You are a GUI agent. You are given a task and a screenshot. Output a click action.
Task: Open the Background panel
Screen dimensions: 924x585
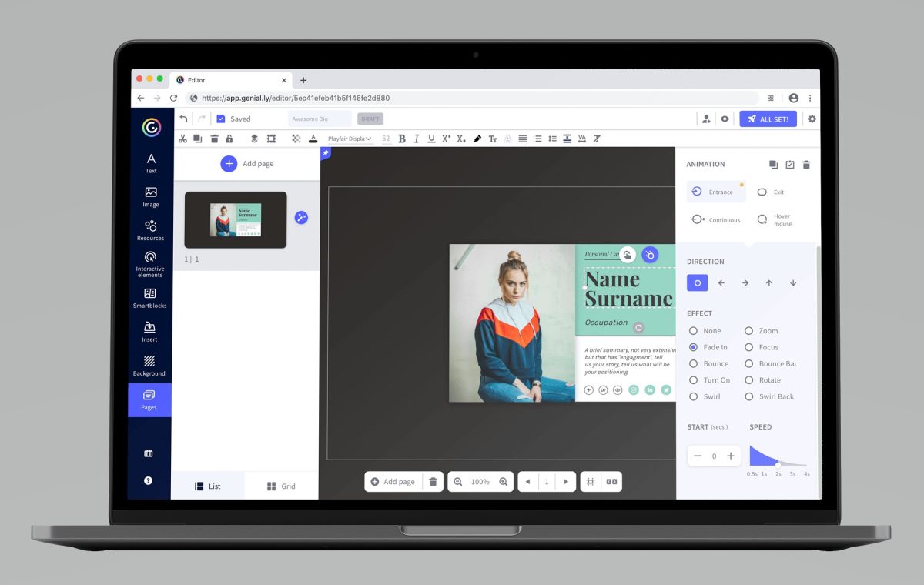click(150, 366)
